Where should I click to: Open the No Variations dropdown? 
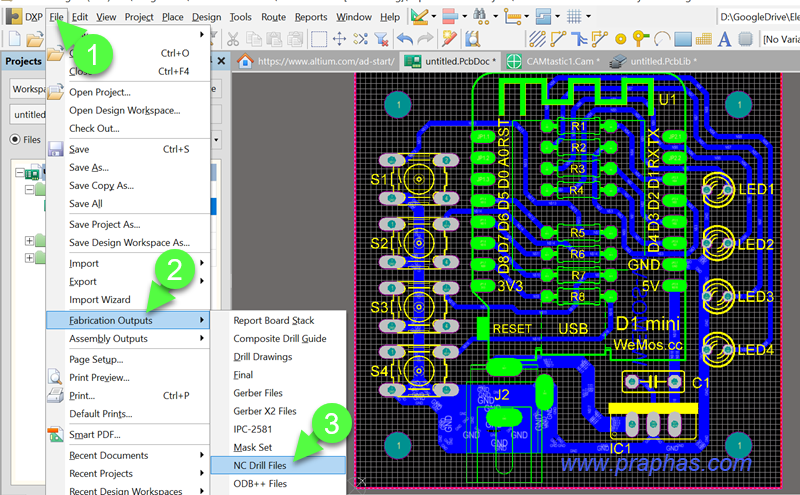pos(781,39)
